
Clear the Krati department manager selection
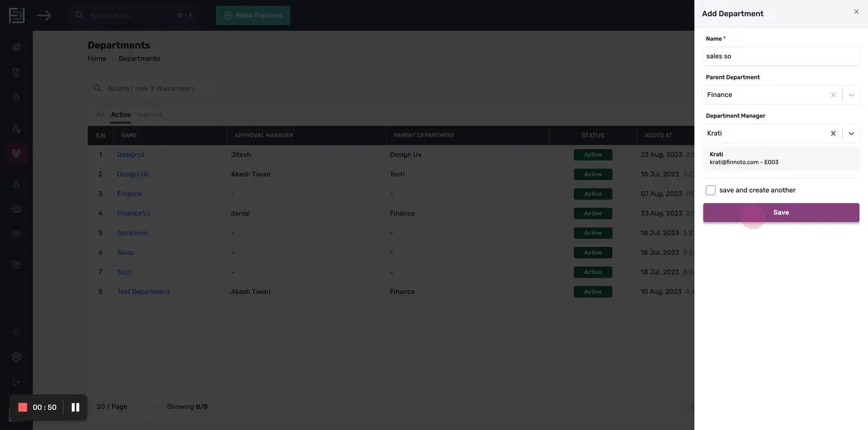tap(833, 133)
